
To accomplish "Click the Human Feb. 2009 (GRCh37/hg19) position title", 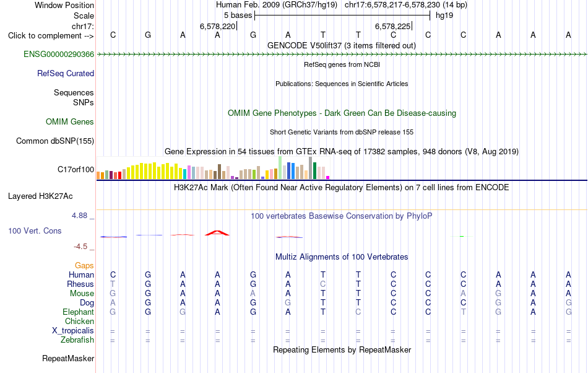I will point(277,5).
